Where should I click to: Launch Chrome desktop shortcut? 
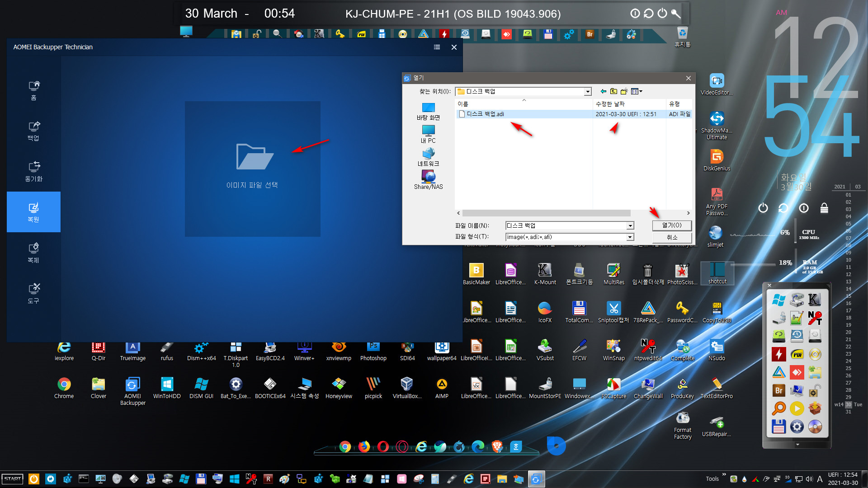tap(64, 388)
